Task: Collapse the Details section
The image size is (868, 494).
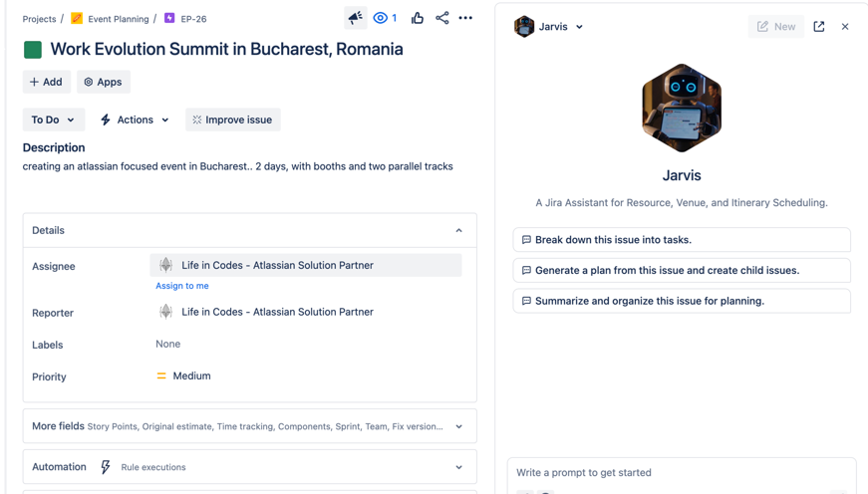Action: pyautogui.click(x=458, y=230)
